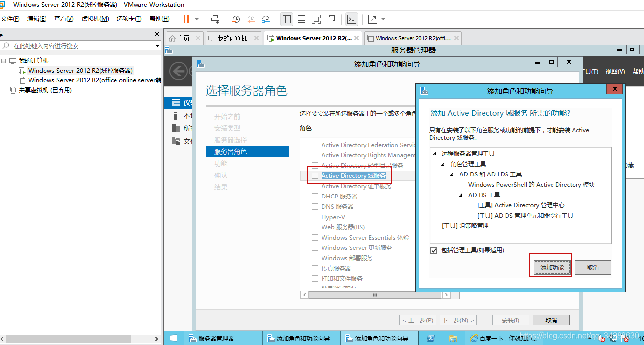The height and width of the screenshot is (345, 644).
Task: Check Active Directory Rights Management role
Action: [315, 155]
